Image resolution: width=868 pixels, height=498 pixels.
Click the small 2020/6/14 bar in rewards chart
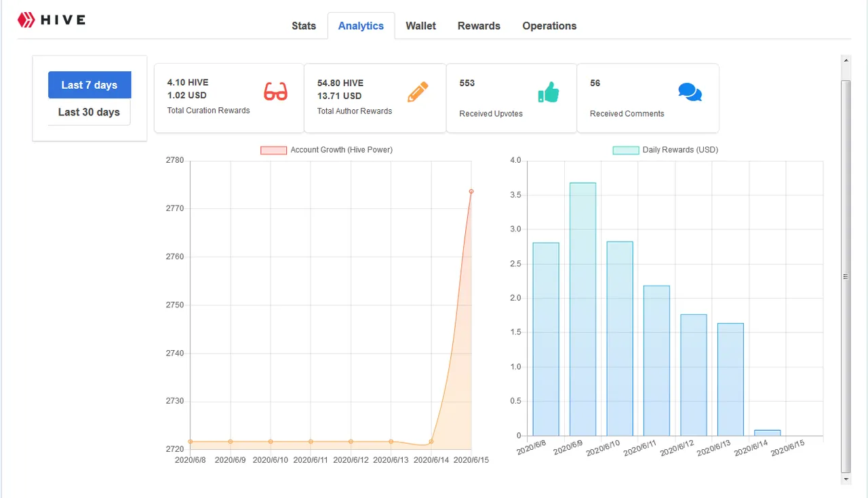768,433
